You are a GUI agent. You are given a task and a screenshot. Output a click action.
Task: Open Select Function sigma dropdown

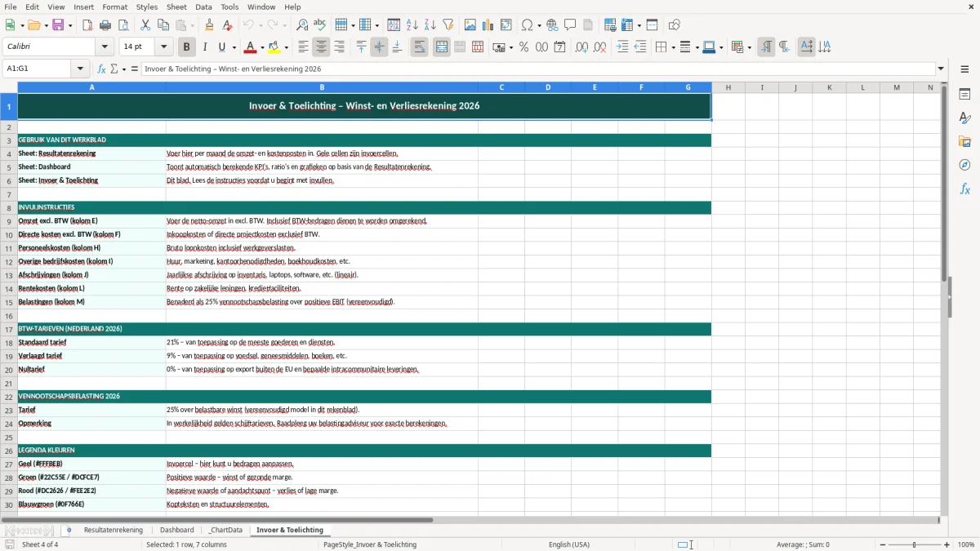tap(124, 69)
